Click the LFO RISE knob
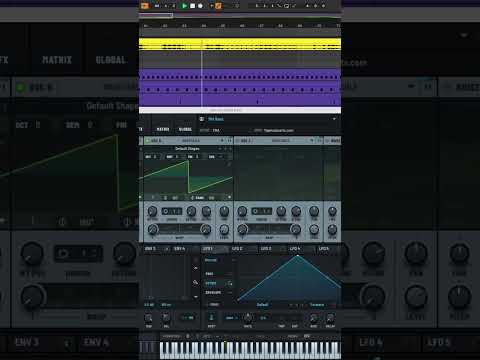This screenshot has height=360, width=480. point(313,318)
